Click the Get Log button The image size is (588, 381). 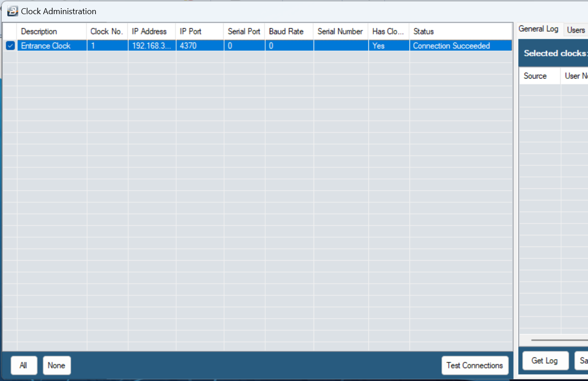point(545,360)
